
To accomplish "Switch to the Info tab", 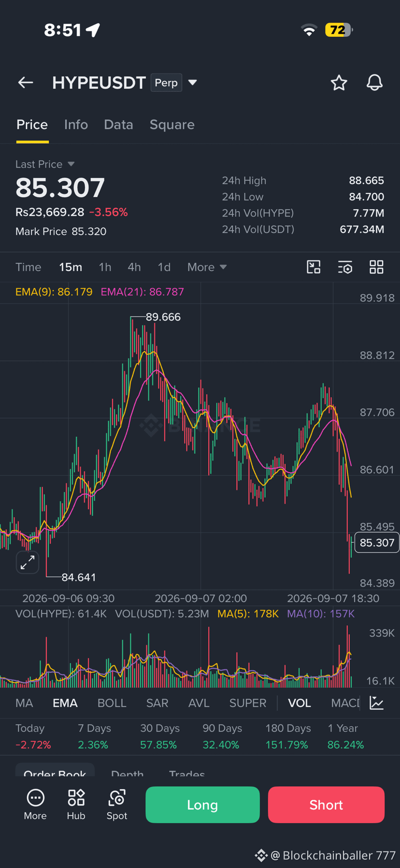I will click(x=76, y=125).
